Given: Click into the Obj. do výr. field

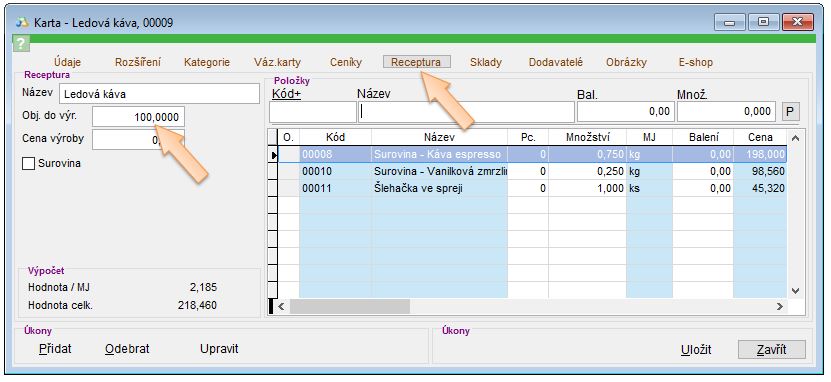Looking at the screenshot, I should click(x=138, y=117).
